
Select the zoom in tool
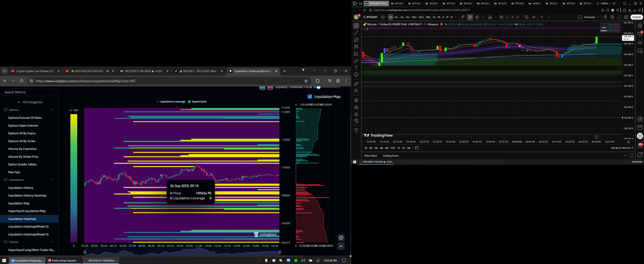click(356, 91)
